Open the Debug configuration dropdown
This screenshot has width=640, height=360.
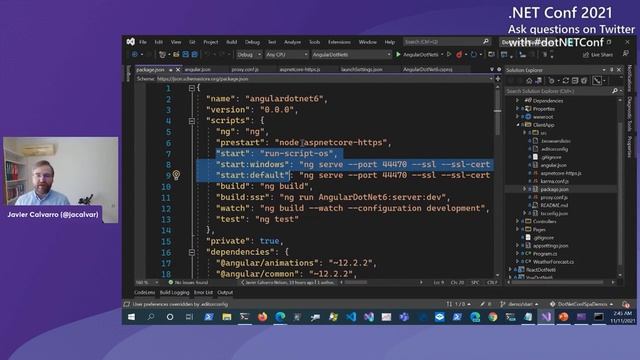pos(249,54)
